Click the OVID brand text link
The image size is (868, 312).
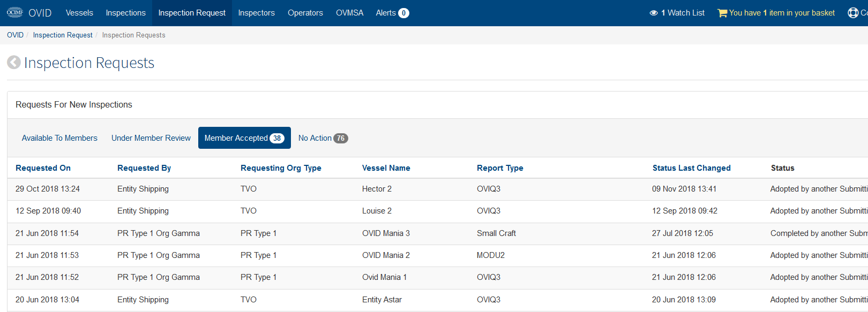click(x=40, y=13)
